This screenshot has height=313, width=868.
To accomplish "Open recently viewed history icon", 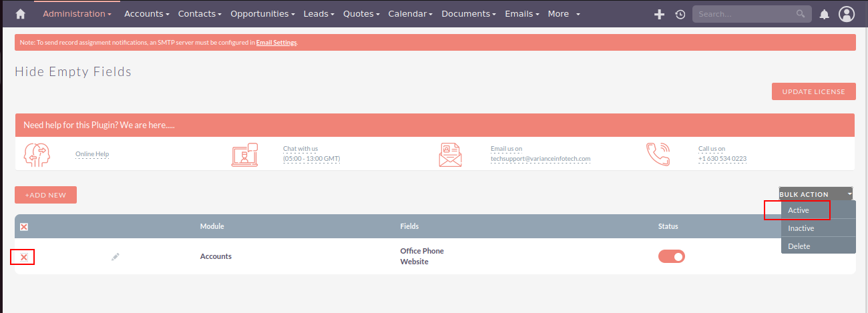I will (x=680, y=14).
